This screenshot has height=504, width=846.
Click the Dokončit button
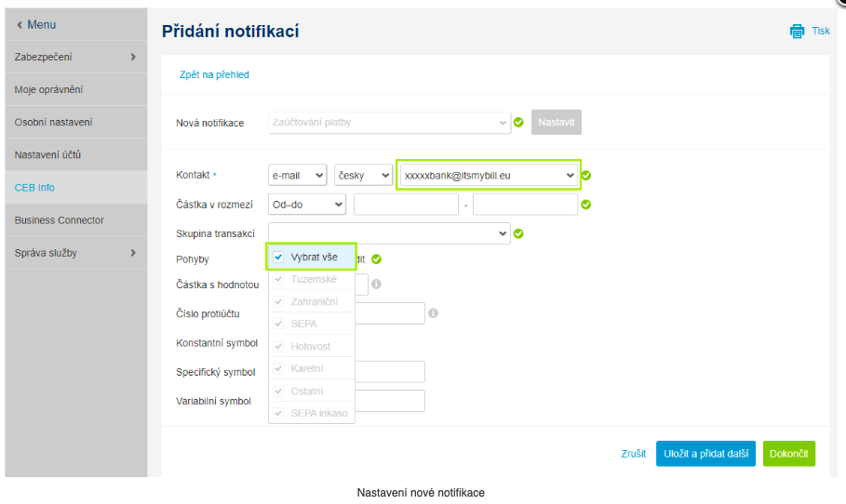click(788, 454)
